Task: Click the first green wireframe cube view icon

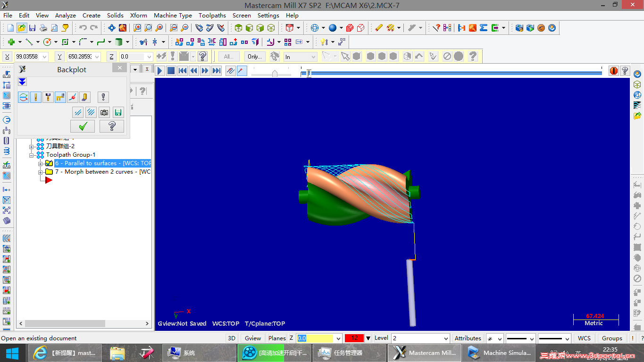Action: (x=238, y=28)
